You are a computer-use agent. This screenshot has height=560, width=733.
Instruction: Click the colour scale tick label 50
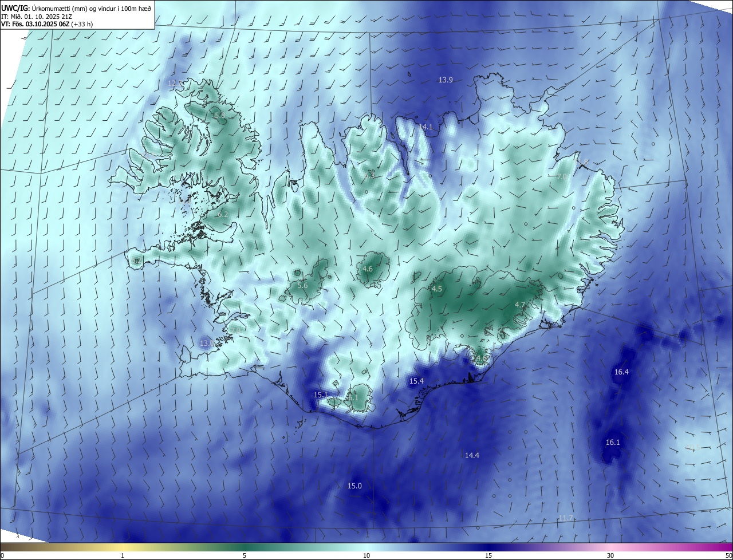(x=728, y=556)
